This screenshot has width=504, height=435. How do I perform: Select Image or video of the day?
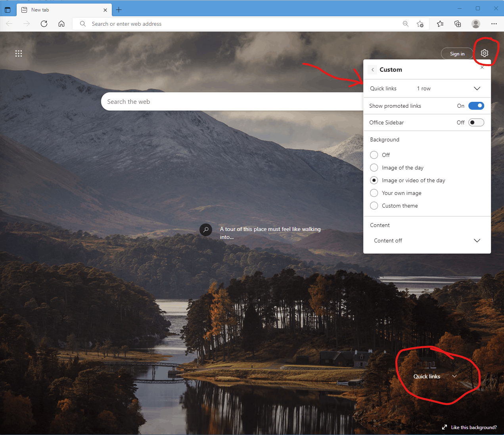coord(374,180)
